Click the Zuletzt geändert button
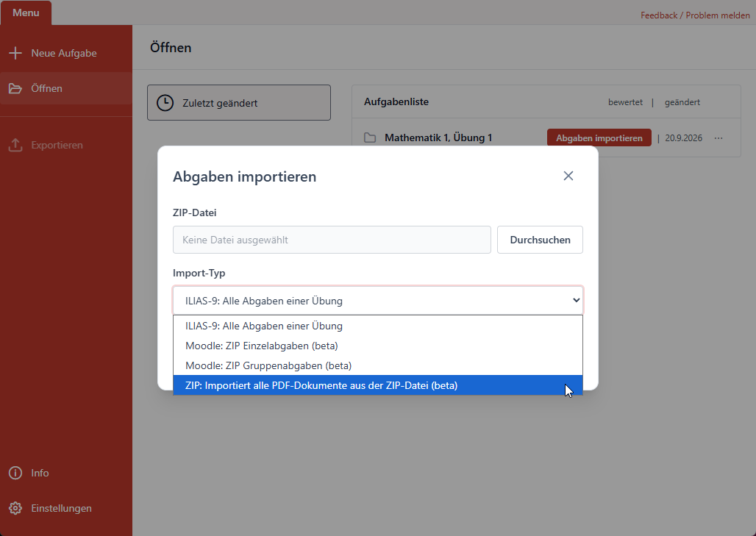The height and width of the screenshot is (536, 756). click(x=239, y=103)
